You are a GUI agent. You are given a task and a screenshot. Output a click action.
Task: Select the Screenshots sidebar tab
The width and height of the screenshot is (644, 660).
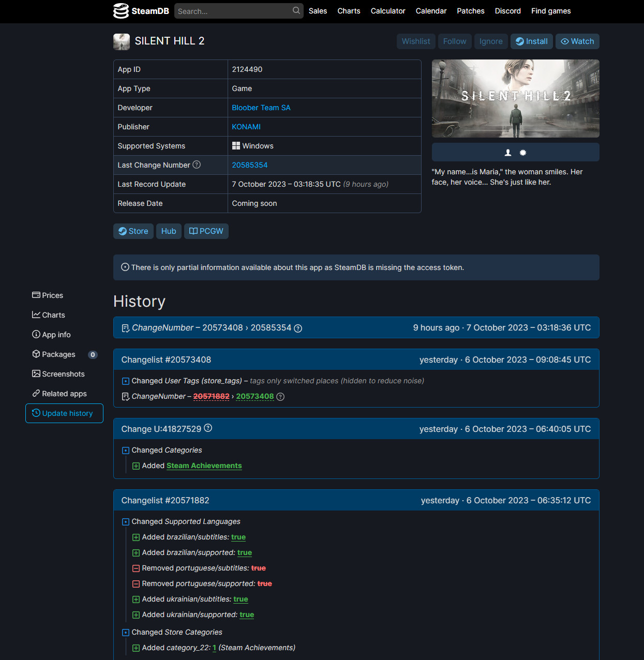point(64,374)
